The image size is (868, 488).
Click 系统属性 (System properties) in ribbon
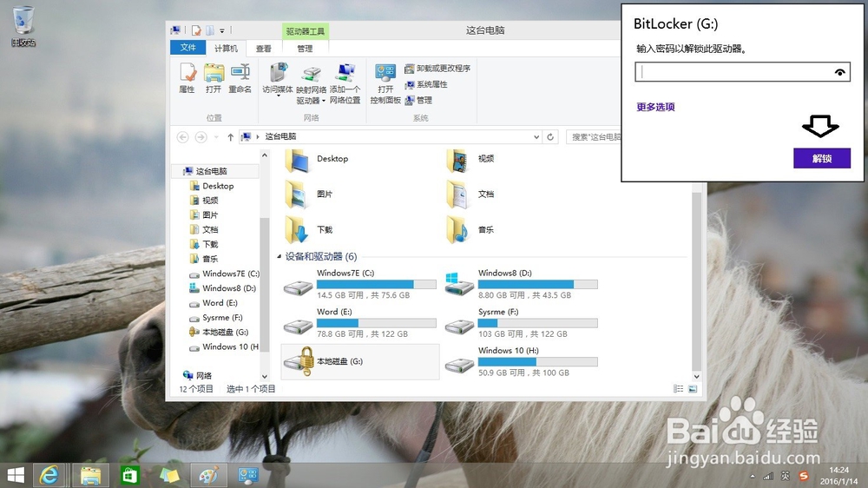point(425,84)
